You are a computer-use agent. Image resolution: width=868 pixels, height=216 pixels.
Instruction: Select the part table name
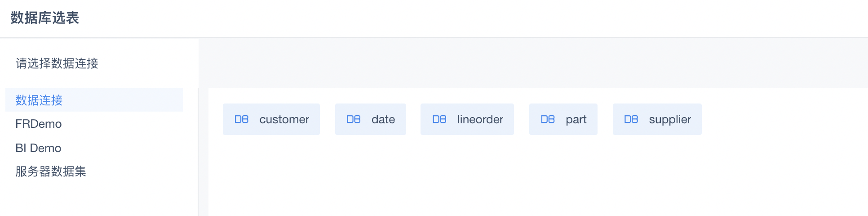(x=576, y=120)
